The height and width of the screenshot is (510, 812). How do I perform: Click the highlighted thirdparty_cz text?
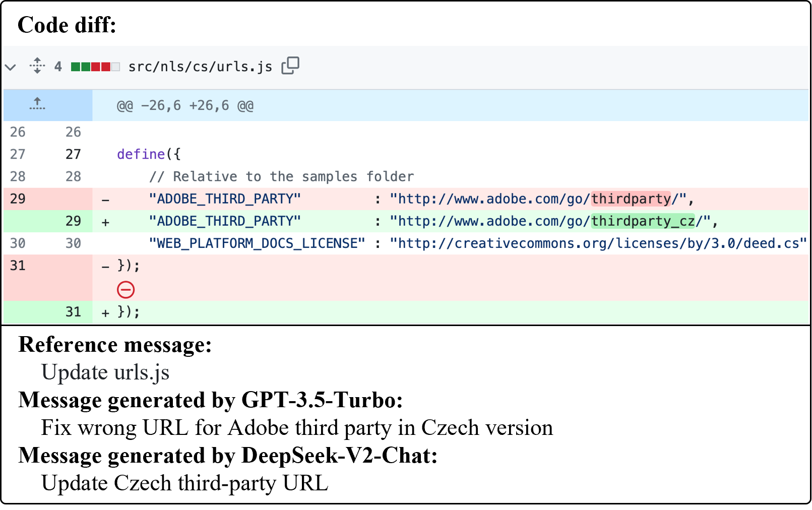[643, 221]
